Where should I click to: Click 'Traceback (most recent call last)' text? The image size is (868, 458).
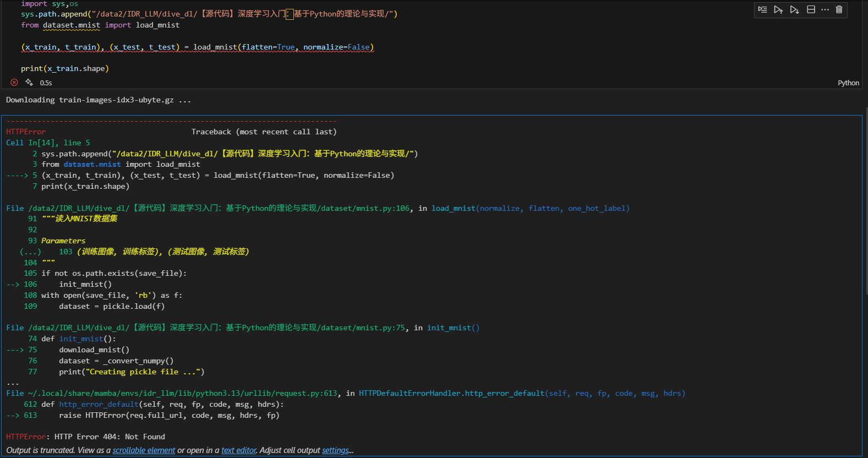click(264, 132)
